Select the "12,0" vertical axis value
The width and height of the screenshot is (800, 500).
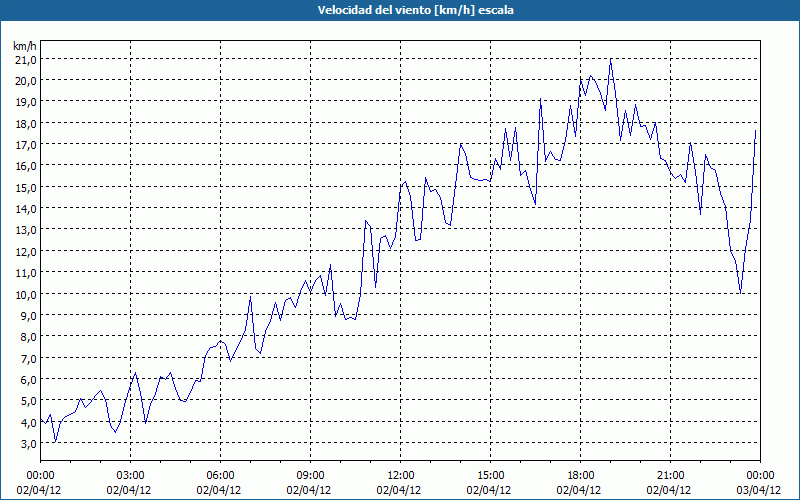coord(26,252)
